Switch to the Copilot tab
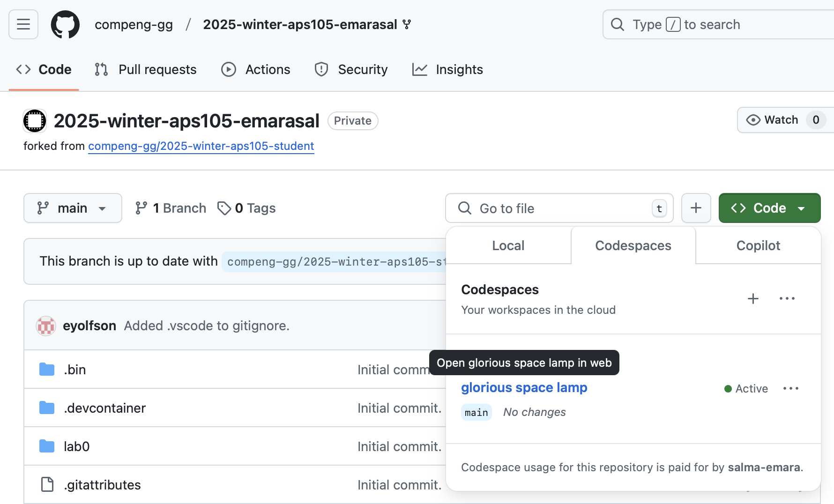 758,245
